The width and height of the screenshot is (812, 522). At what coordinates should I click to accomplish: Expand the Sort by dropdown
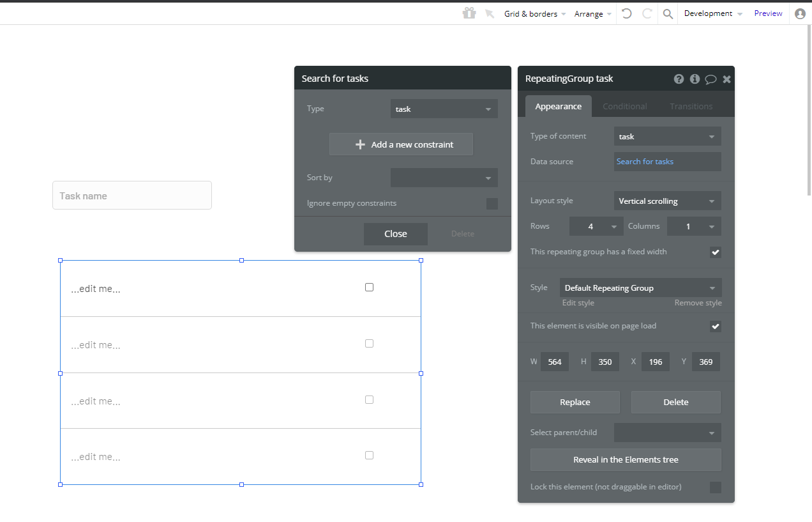[x=444, y=178]
